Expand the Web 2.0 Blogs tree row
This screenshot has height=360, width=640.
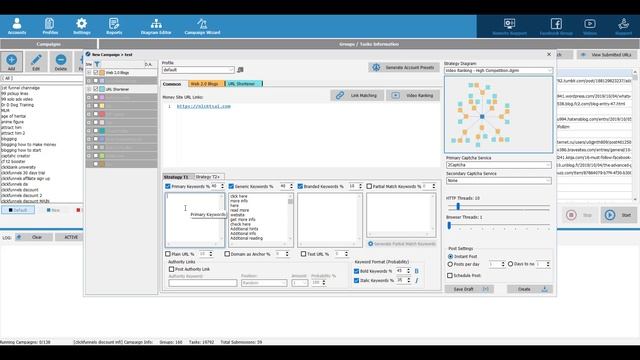pyautogui.click(x=89, y=73)
